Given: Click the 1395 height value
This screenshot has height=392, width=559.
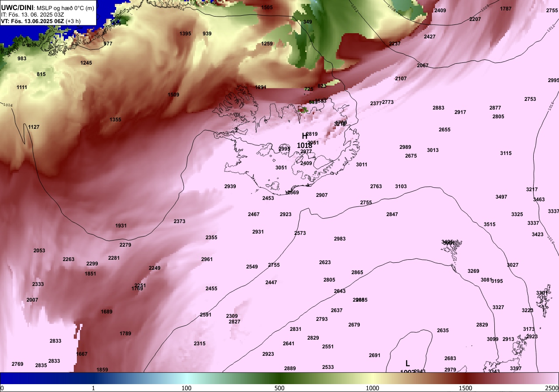Looking at the screenshot, I should tap(185, 34).
